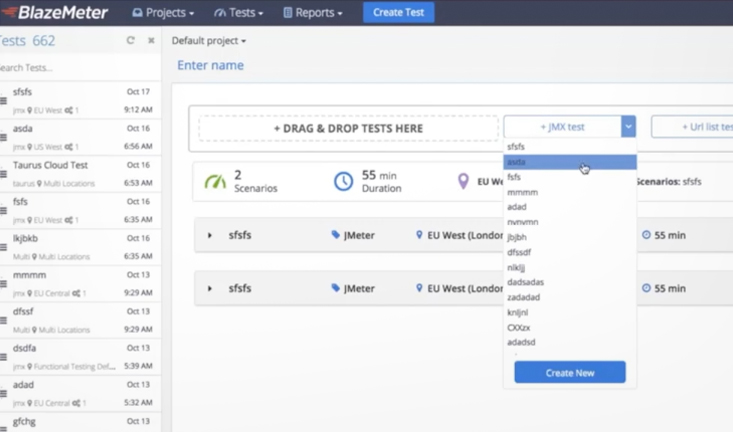
Task: Select dfssdf in the JMX dropdown list
Action: [570, 252]
